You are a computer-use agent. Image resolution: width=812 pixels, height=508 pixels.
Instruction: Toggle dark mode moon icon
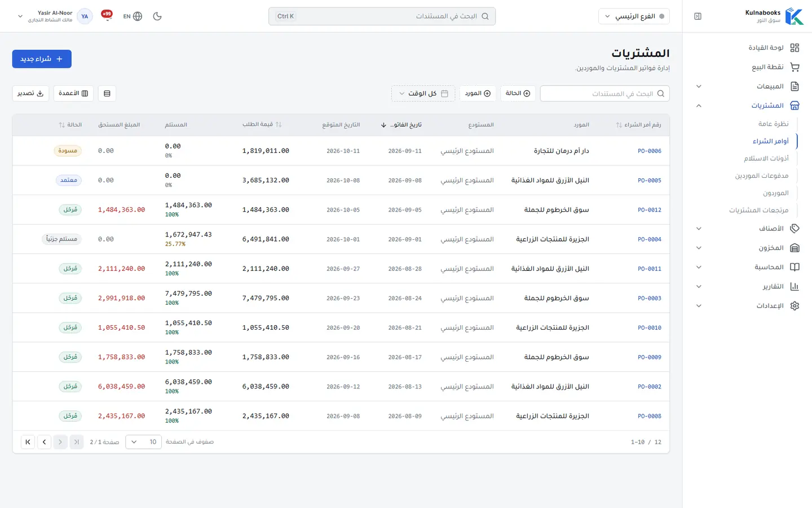coord(157,16)
